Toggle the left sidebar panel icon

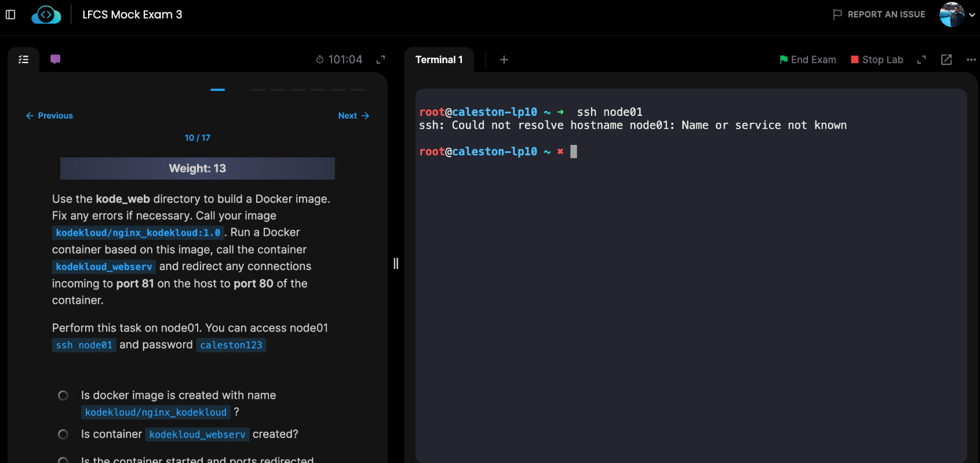10,14
